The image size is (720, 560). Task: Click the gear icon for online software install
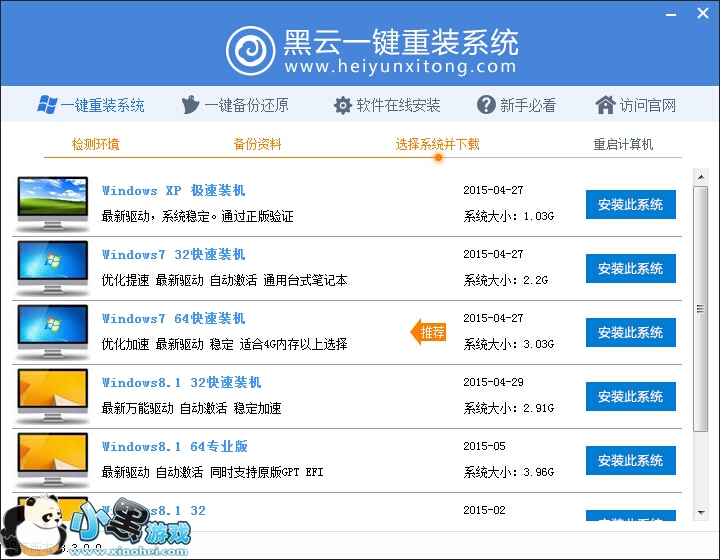[x=343, y=106]
